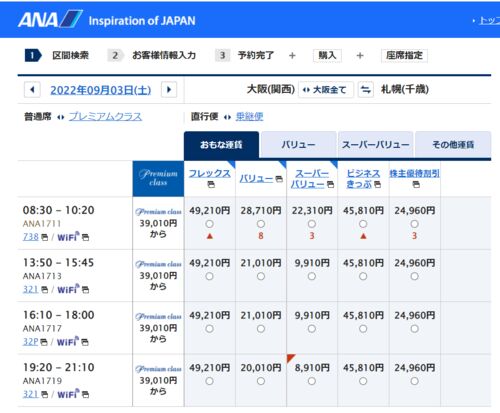Click Premium class 39,010円 for 13:50 flight
Screen dimensions: 500x413
pos(158,275)
